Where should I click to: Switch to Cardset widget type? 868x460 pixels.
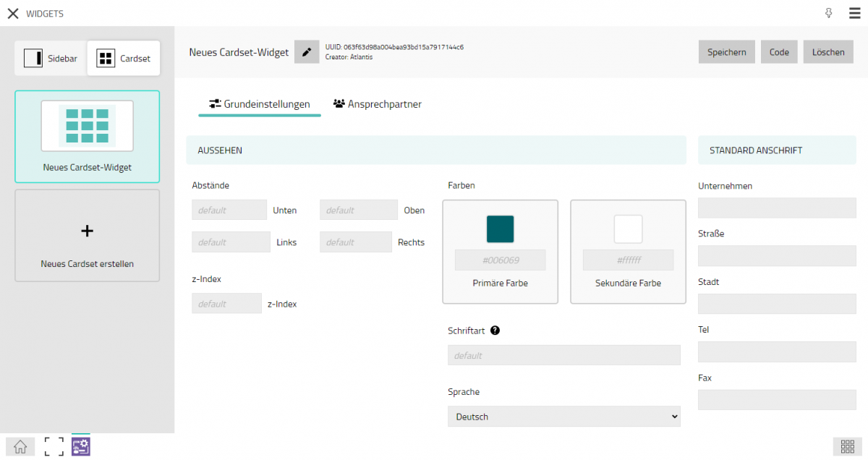[124, 59]
